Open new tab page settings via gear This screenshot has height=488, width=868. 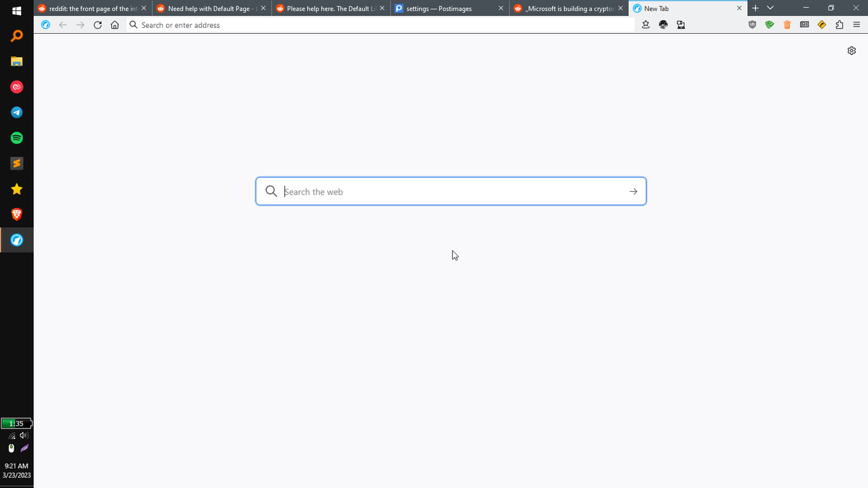coord(852,50)
